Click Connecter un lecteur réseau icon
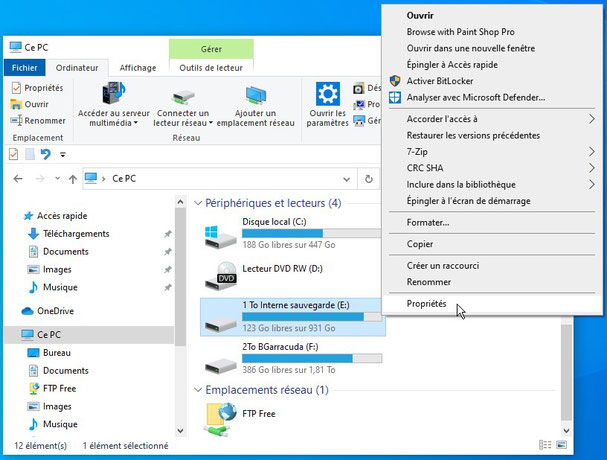 point(183,97)
